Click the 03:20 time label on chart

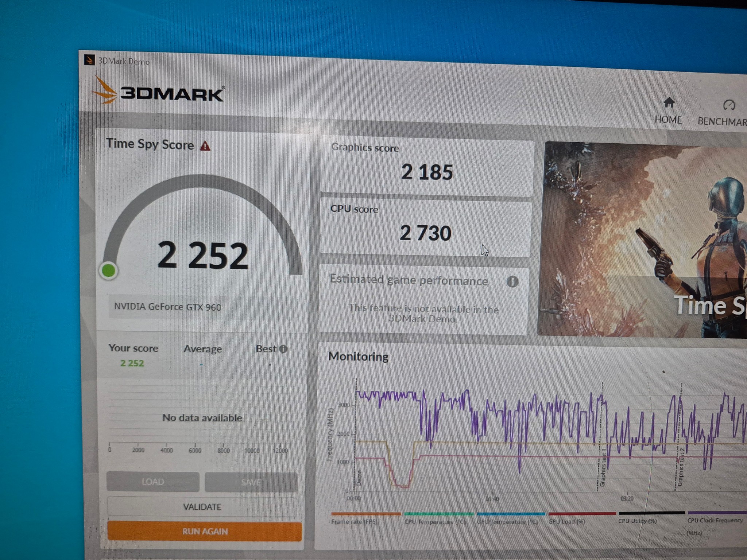[627, 498]
